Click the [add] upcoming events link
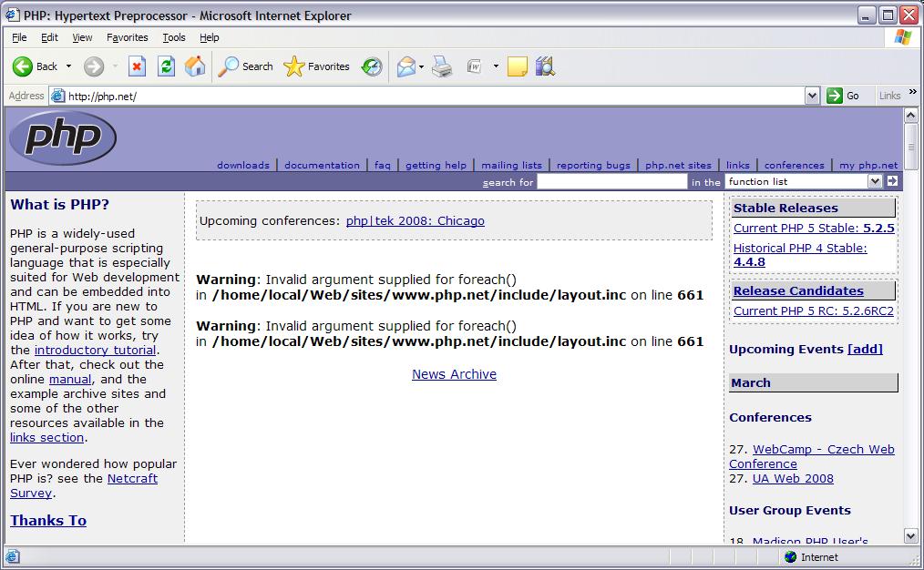 tap(865, 349)
